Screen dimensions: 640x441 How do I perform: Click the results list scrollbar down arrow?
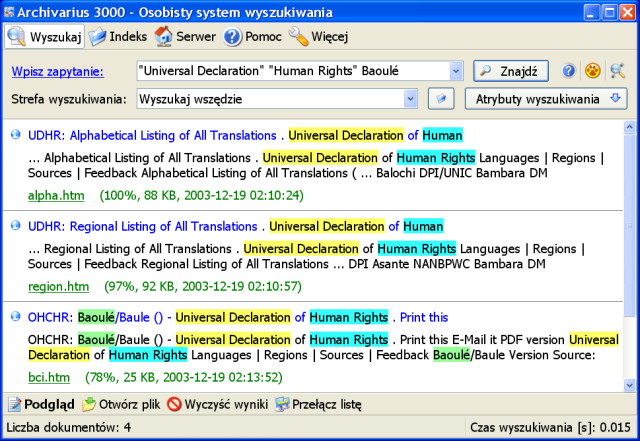pyautogui.click(x=629, y=385)
